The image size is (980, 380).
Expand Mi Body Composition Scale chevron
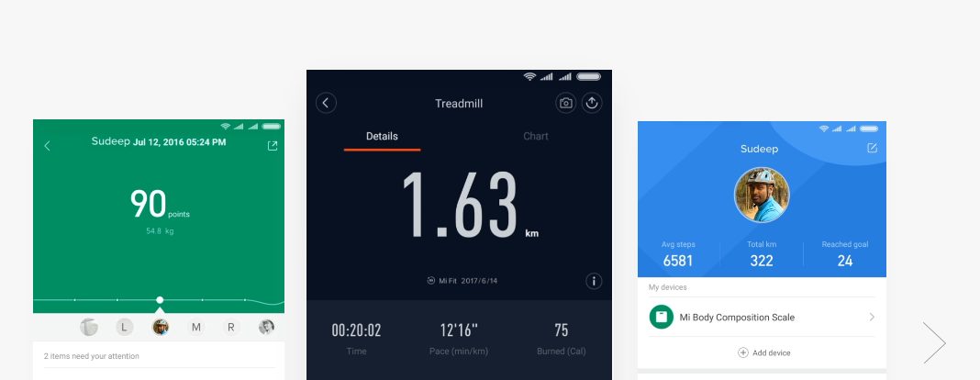click(x=871, y=317)
